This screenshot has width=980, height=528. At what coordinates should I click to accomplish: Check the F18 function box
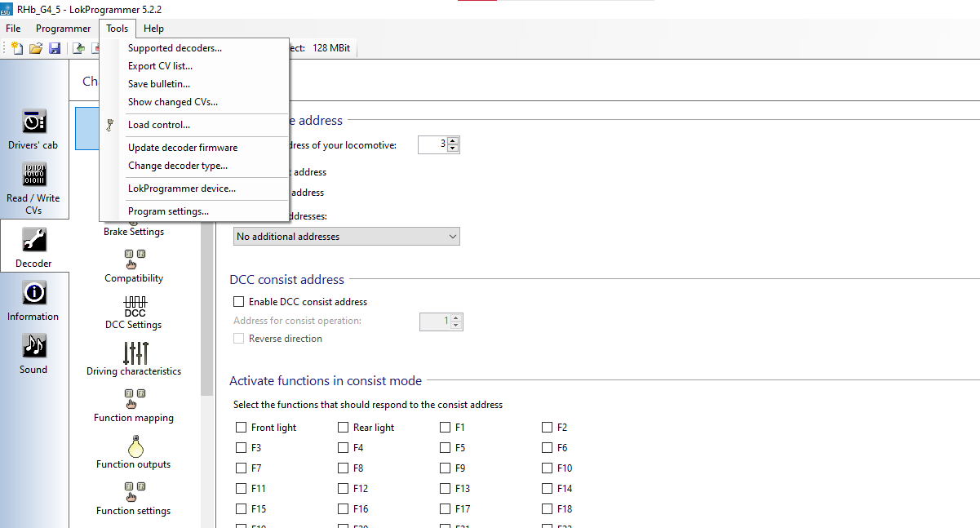tap(547, 509)
